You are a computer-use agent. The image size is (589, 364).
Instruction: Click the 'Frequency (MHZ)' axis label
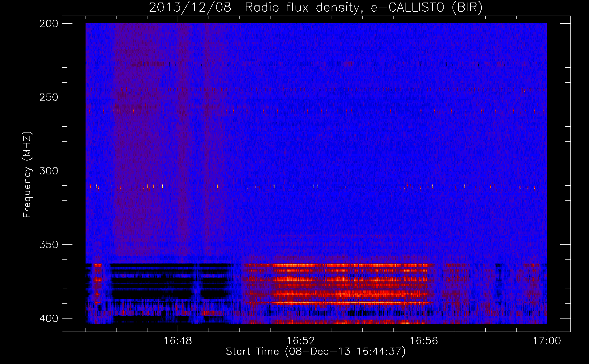pyautogui.click(x=27, y=174)
